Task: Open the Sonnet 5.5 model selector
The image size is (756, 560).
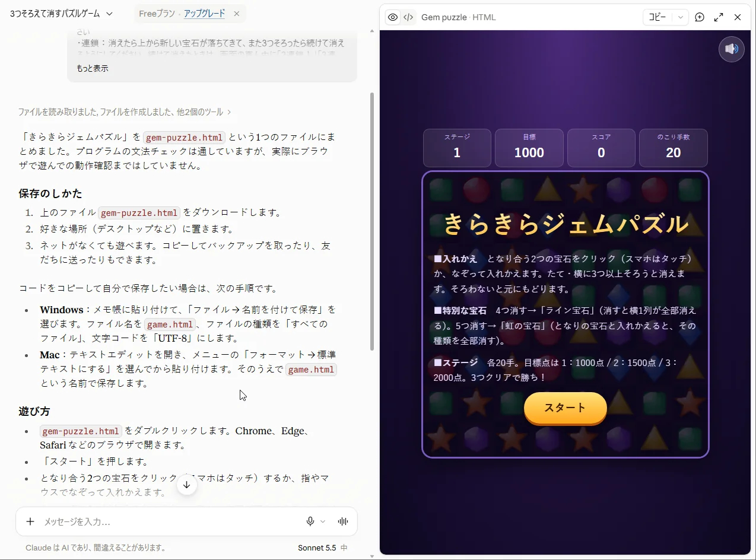Action: [323, 548]
